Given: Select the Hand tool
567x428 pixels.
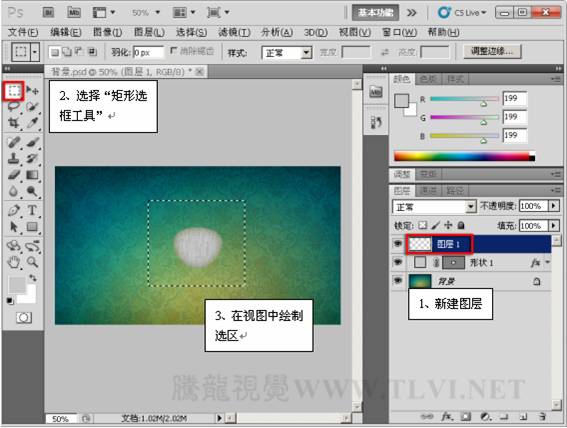Looking at the screenshot, I should tap(14, 262).
